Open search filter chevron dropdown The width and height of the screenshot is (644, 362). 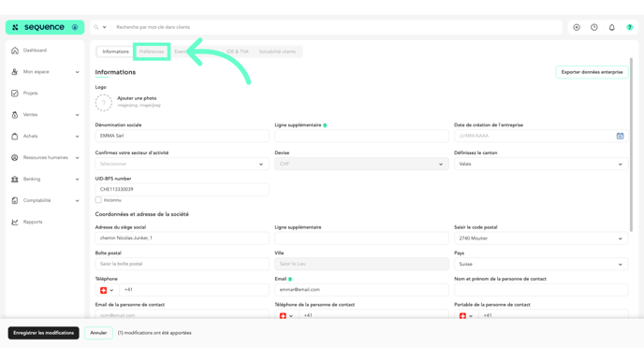pyautogui.click(x=104, y=27)
